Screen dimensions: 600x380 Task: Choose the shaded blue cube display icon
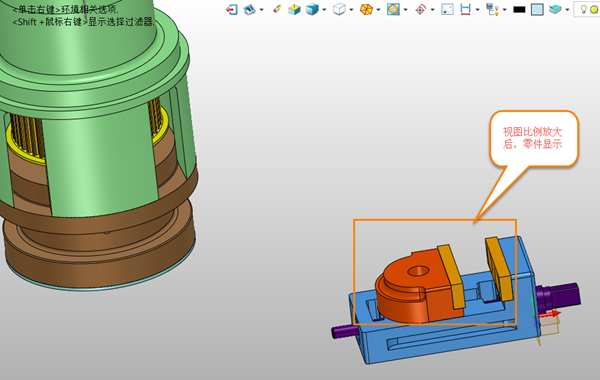(x=312, y=9)
